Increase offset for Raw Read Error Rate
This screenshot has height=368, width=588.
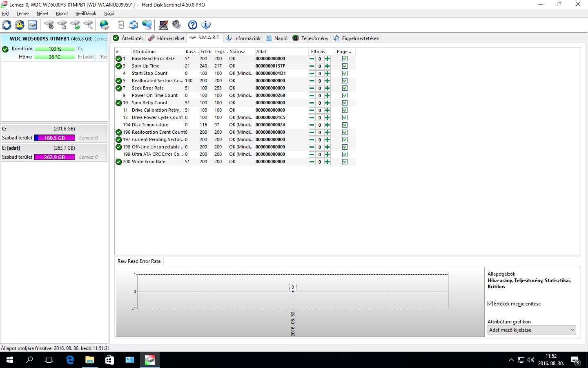[x=327, y=59]
